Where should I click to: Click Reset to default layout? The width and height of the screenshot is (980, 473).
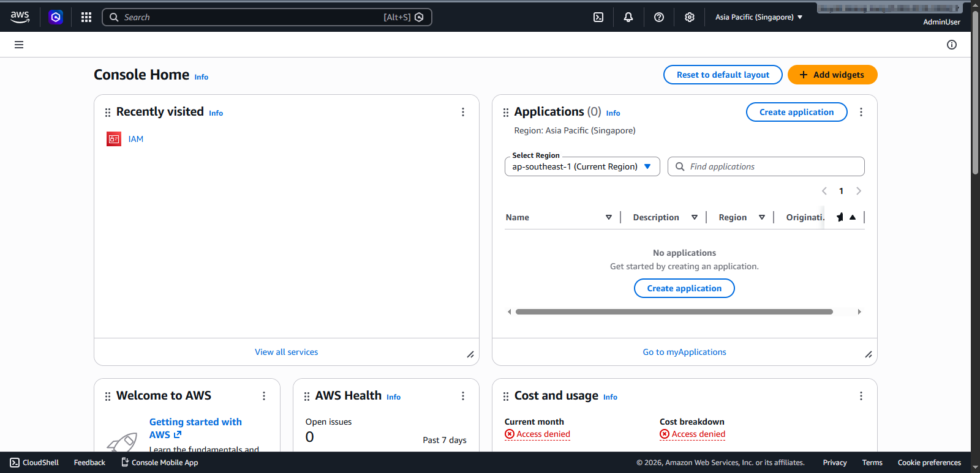(x=723, y=75)
